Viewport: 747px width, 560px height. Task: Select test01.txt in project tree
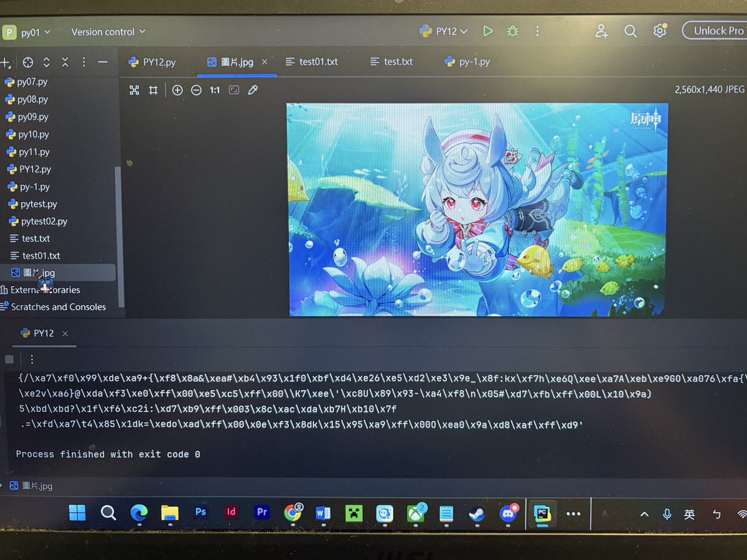[35, 256]
